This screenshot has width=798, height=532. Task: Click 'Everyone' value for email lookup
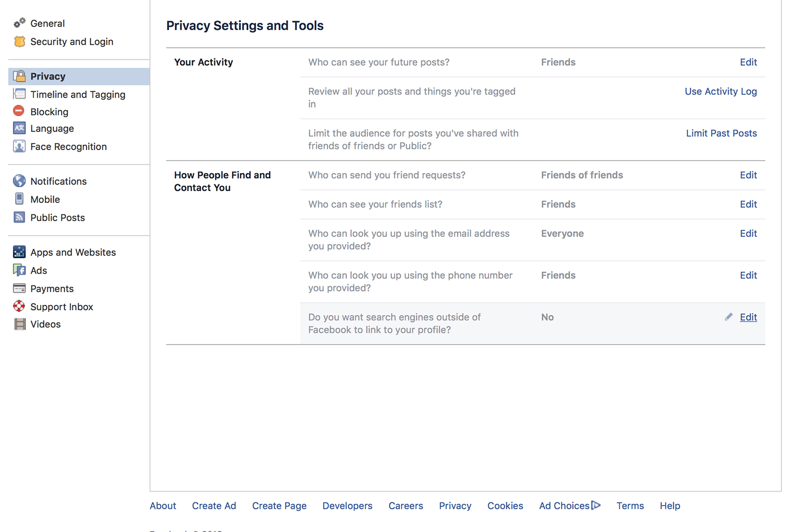click(x=562, y=233)
